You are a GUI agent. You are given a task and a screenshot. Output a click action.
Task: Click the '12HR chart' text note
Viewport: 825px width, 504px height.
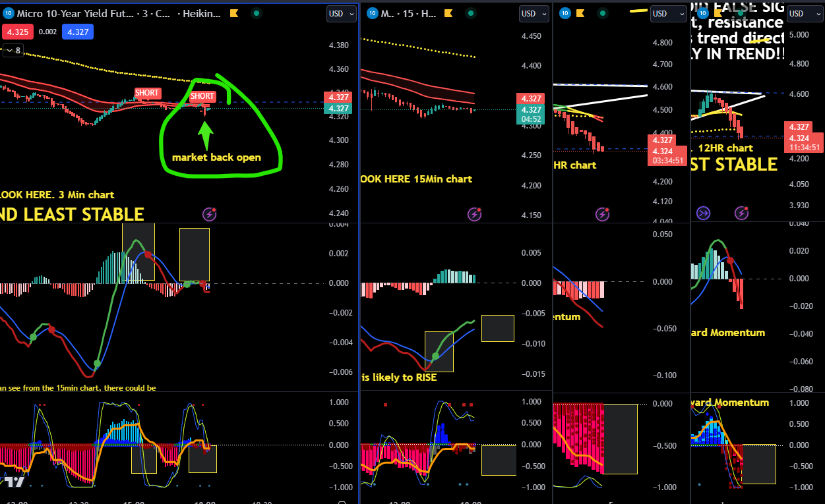(725, 148)
